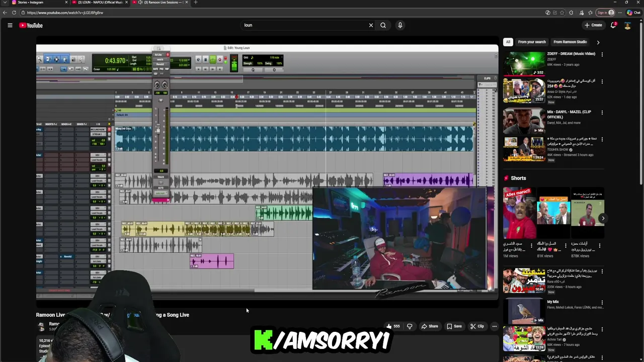Open options for Achno Tari video
The height and width of the screenshot is (362, 644).
coord(602,330)
